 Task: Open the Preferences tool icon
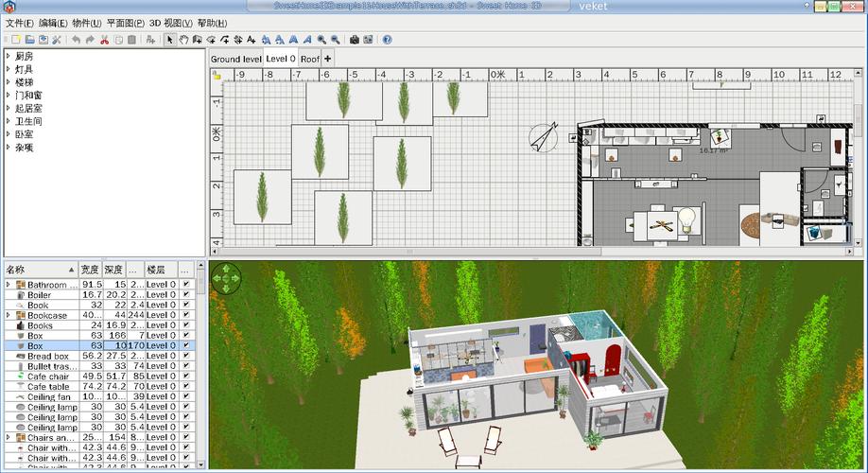click(x=57, y=40)
